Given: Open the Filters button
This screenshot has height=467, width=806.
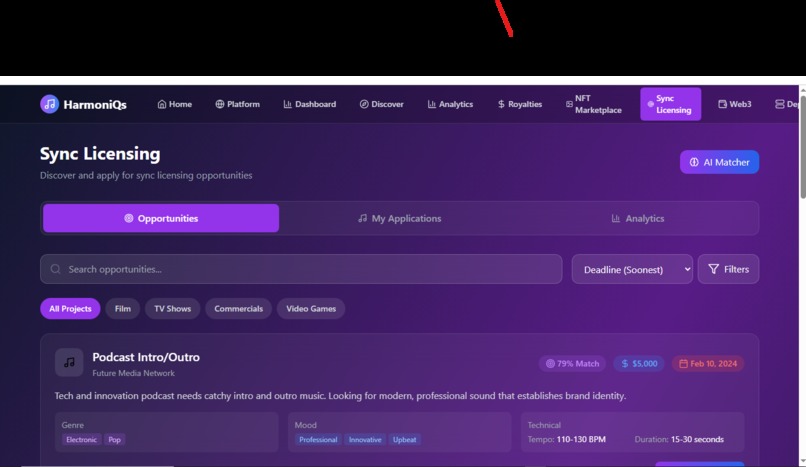Looking at the screenshot, I should tap(728, 269).
